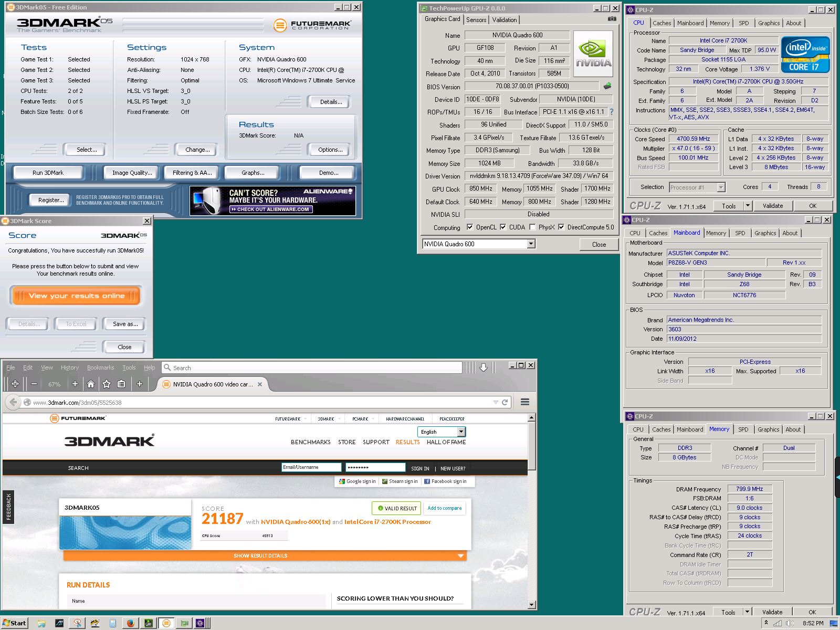Viewport: 840px width, 630px height.
Task: Click View your results online button
Action: tap(76, 296)
